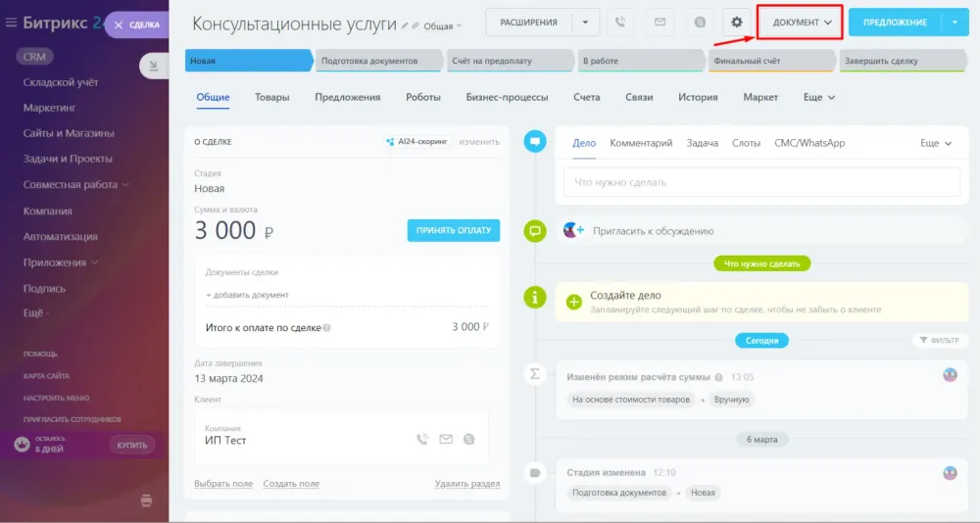Open the Счета tab
Screen dimensions: 980x523
point(587,98)
